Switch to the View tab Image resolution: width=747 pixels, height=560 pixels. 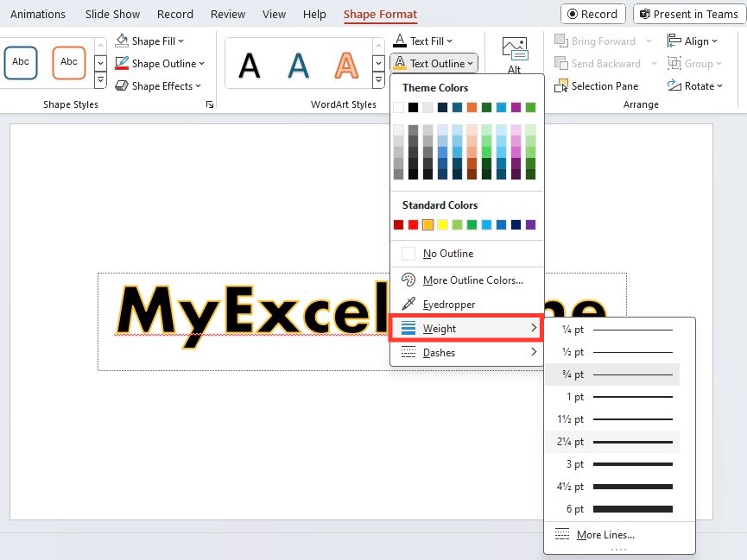(274, 15)
